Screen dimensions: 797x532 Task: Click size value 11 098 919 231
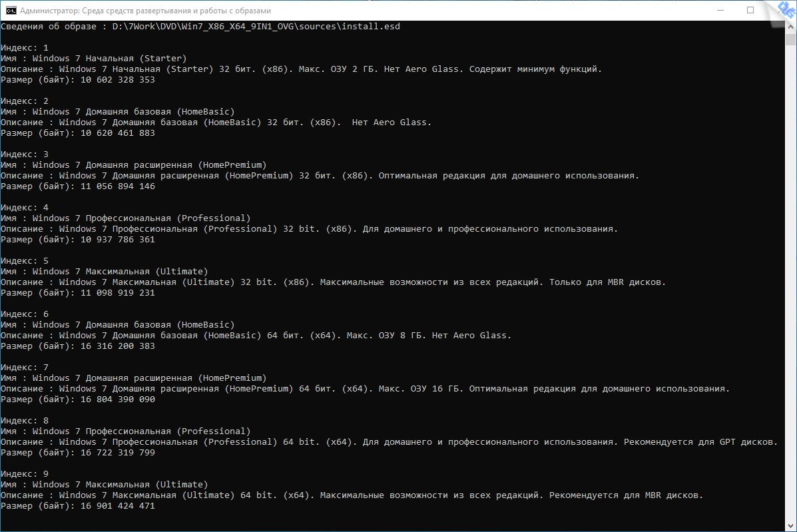tap(117, 293)
